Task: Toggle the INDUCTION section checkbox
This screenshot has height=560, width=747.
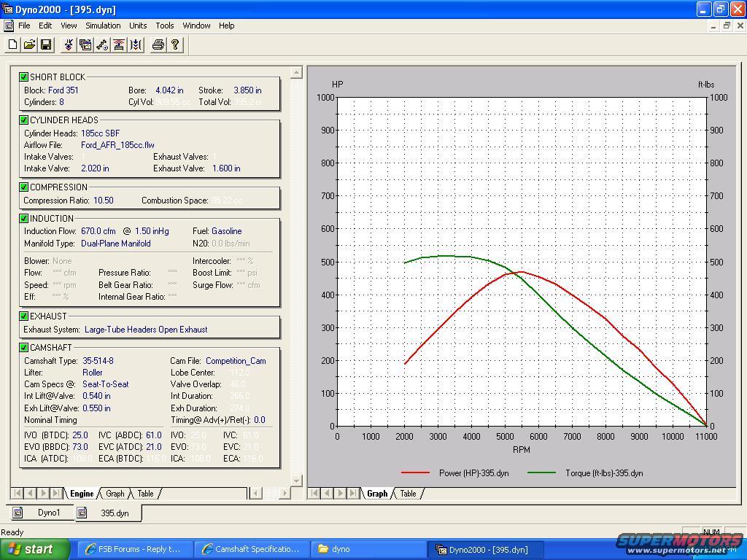Action: pyautogui.click(x=24, y=218)
